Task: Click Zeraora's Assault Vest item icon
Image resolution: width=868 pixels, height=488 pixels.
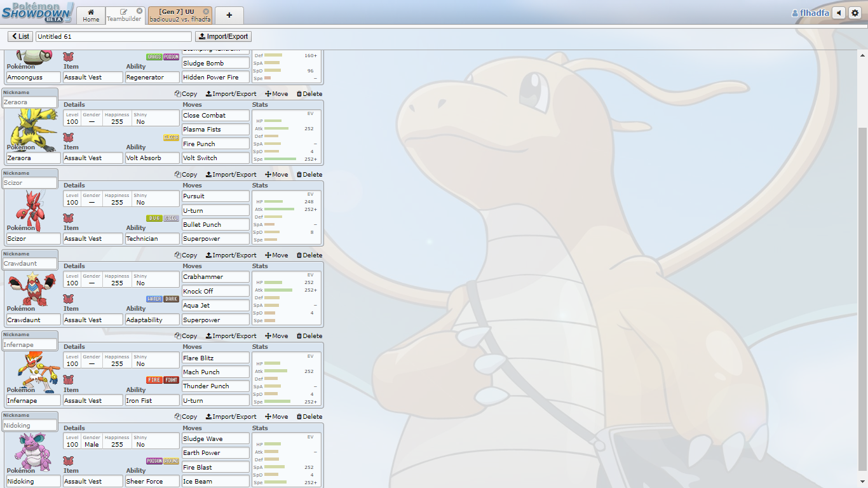Action: coord(68,137)
